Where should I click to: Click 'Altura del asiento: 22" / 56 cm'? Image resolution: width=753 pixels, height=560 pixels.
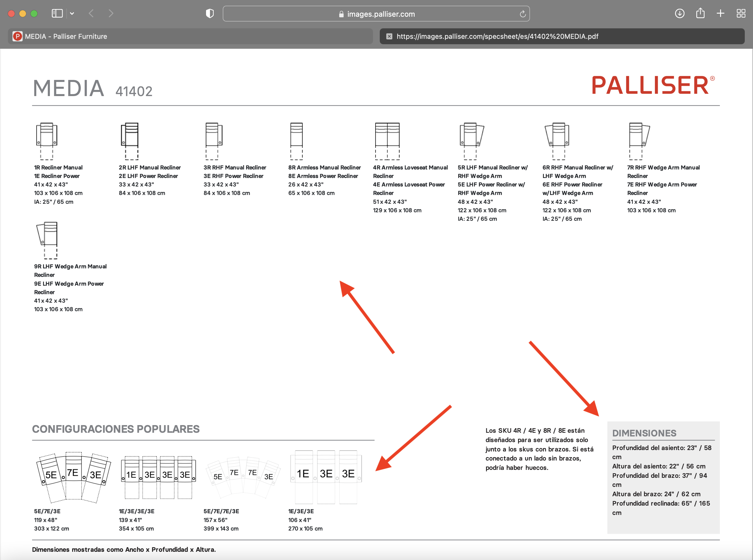click(x=659, y=466)
